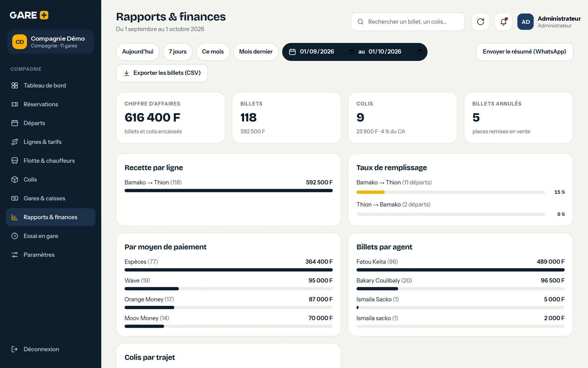Screen dimensions: 588x368
Task: Click the CD company badge
Action: pos(20,42)
